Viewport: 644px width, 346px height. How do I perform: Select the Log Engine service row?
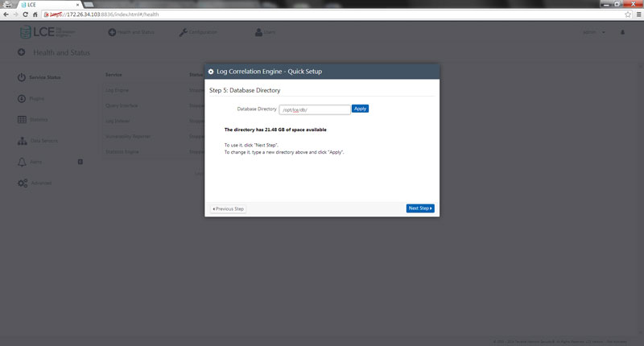[x=153, y=90]
